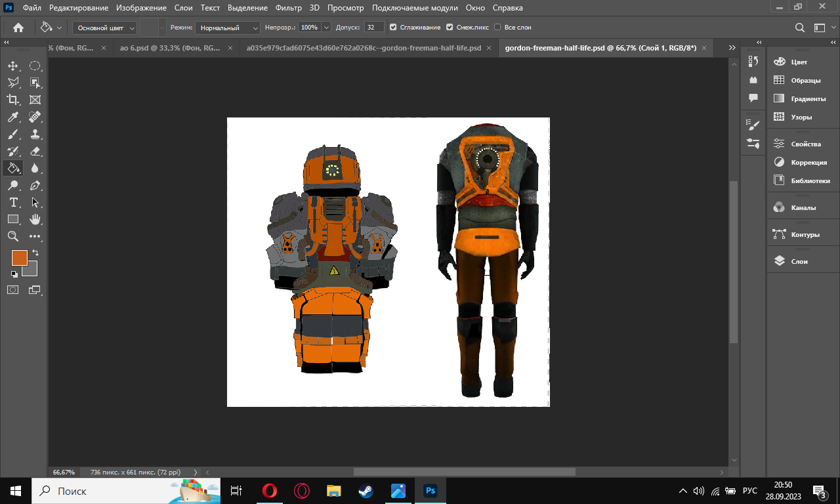Select the Eyedropper tool
Screen dimensions: 840x504
click(12, 117)
